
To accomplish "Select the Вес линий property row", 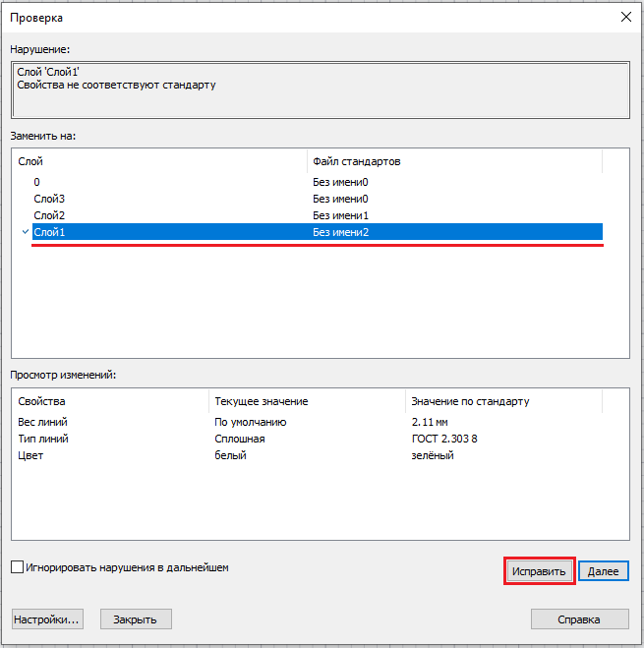I will (x=41, y=421).
